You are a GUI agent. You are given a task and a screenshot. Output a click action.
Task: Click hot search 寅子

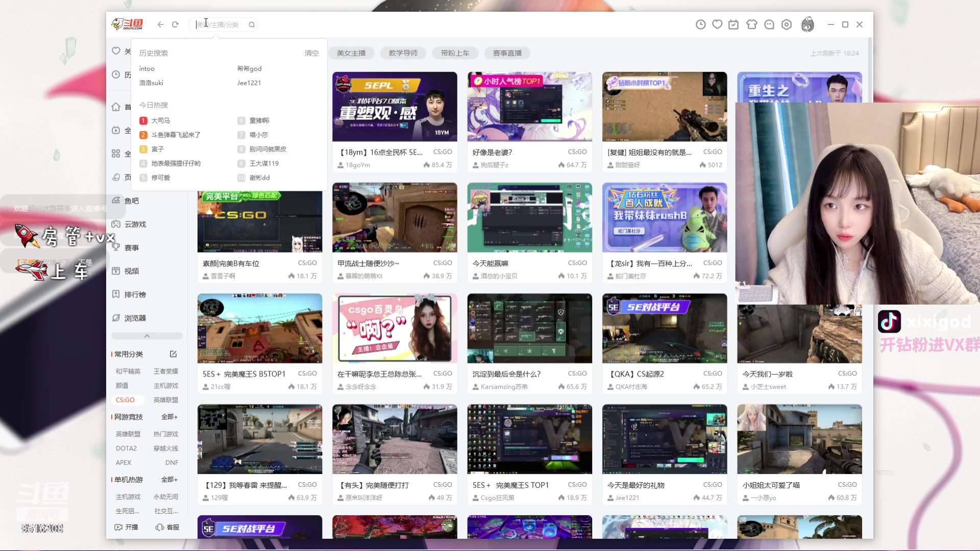click(158, 149)
